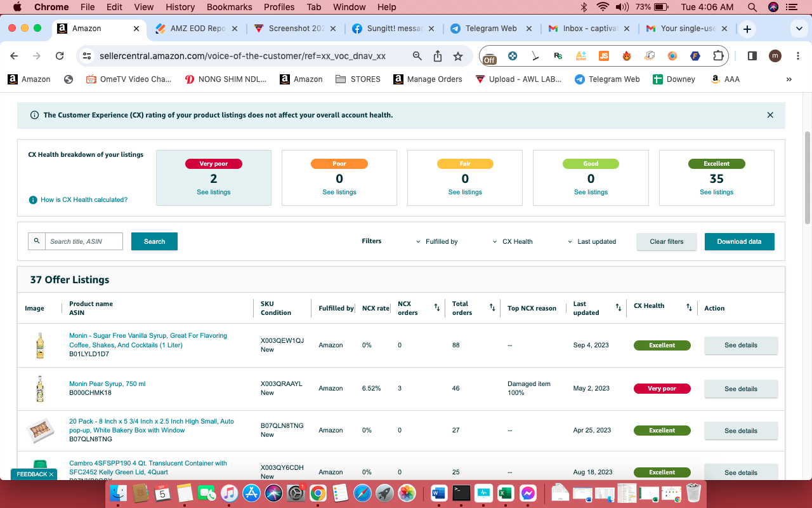Open the History menu in menu bar
Screen dimensions: 812x508
tap(180, 7)
